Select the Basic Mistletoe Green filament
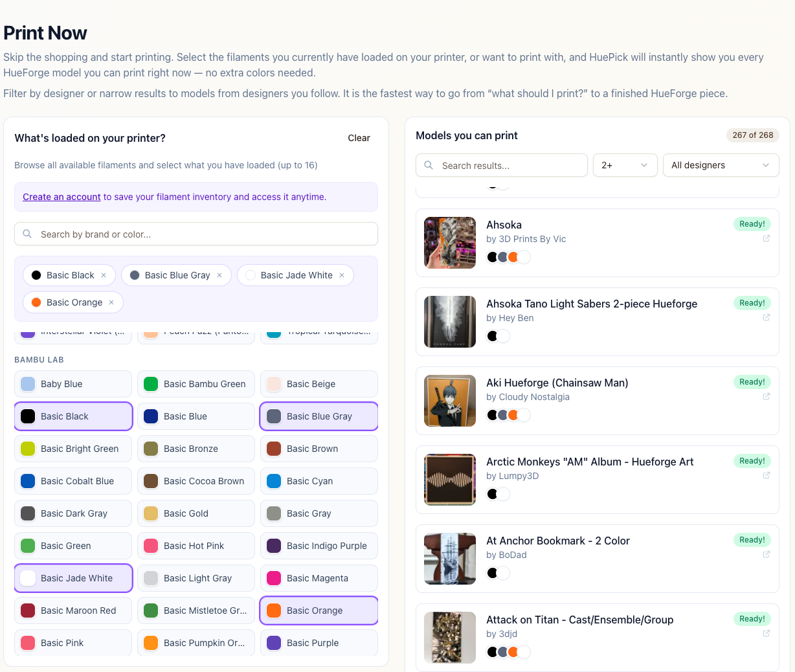The height and width of the screenshot is (672, 795). 196,610
